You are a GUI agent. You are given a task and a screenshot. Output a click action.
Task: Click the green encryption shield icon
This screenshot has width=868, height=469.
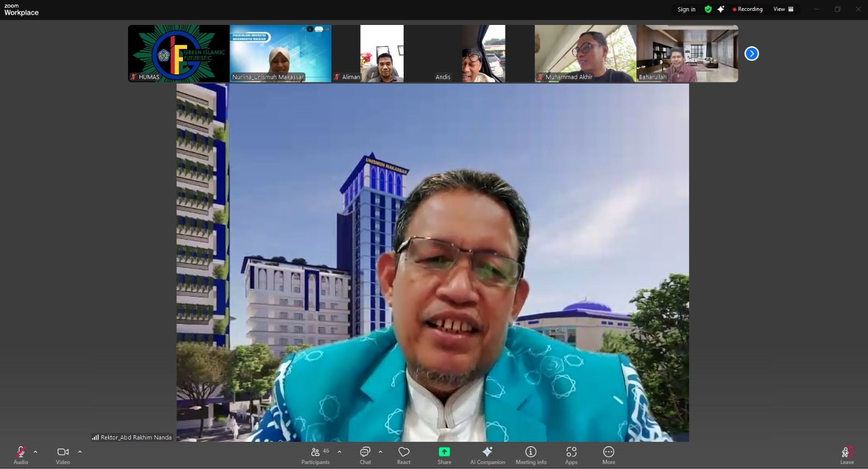pyautogui.click(x=708, y=9)
